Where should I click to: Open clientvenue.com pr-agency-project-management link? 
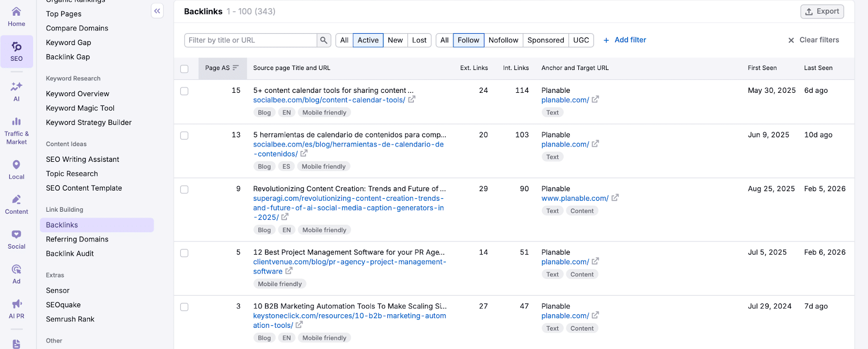click(350, 266)
